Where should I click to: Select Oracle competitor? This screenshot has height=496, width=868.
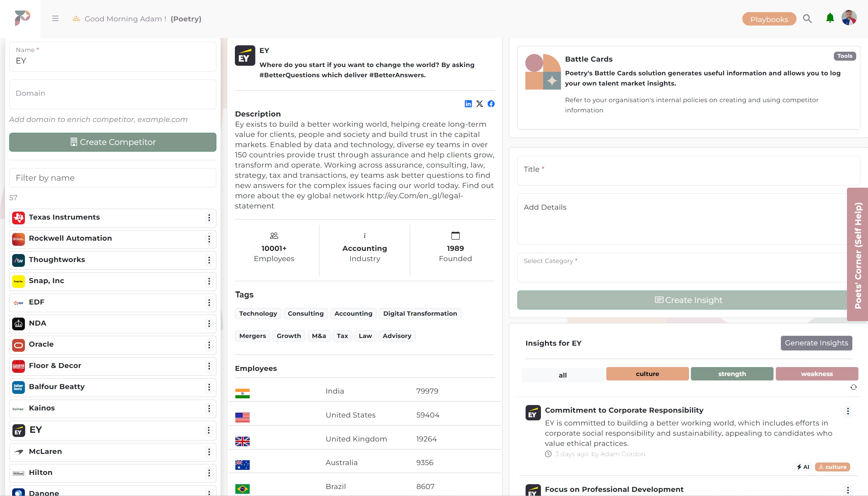coord(113,345)
